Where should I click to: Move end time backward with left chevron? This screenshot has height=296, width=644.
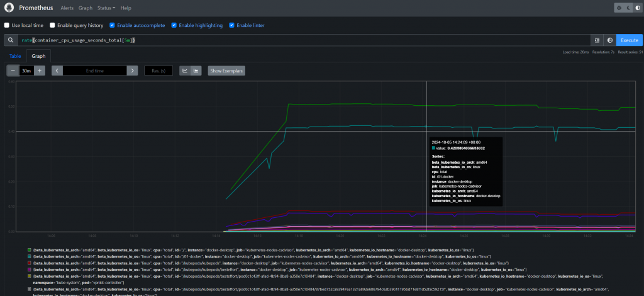(x=57, y=71)
